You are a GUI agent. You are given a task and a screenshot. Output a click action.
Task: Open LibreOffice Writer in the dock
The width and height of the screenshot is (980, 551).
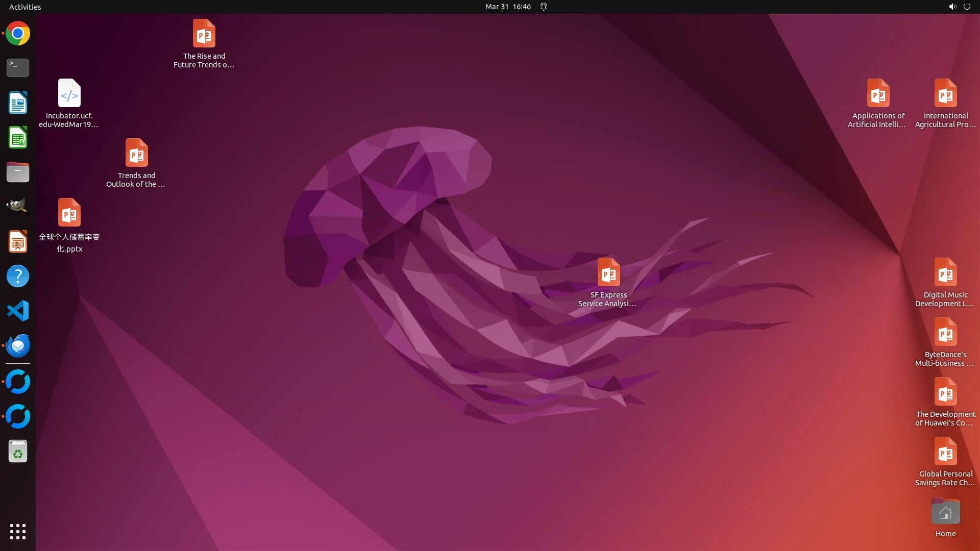point(18,103)
